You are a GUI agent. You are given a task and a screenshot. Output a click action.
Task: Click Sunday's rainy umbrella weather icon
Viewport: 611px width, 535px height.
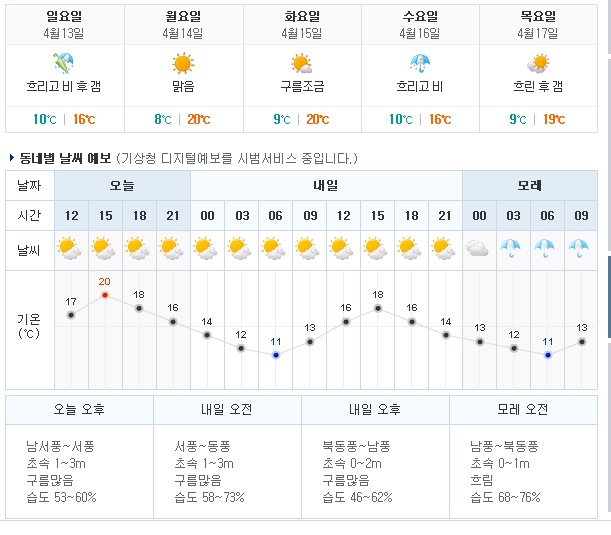click(x=63, y=63)
